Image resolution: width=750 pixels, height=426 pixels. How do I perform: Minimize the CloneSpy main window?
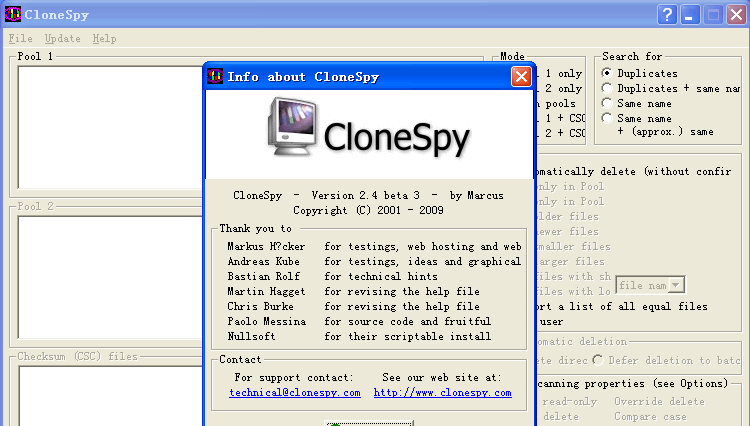(x=690, y=15)
